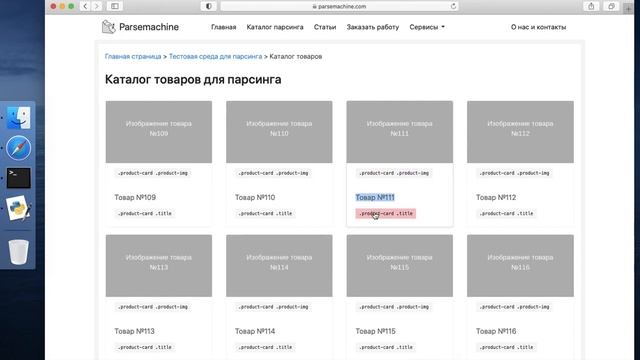Go to Статьи page
640x360 pixels.
coord(325,27)
